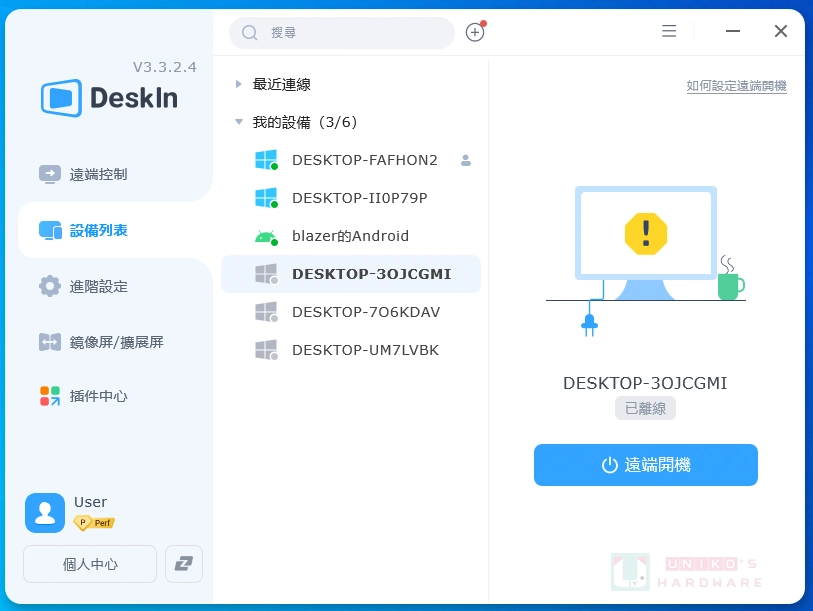This screenshot has height=611, width=813.
Task: Collapse the 我的設備 device group
Action: click(x=238, y=121)
